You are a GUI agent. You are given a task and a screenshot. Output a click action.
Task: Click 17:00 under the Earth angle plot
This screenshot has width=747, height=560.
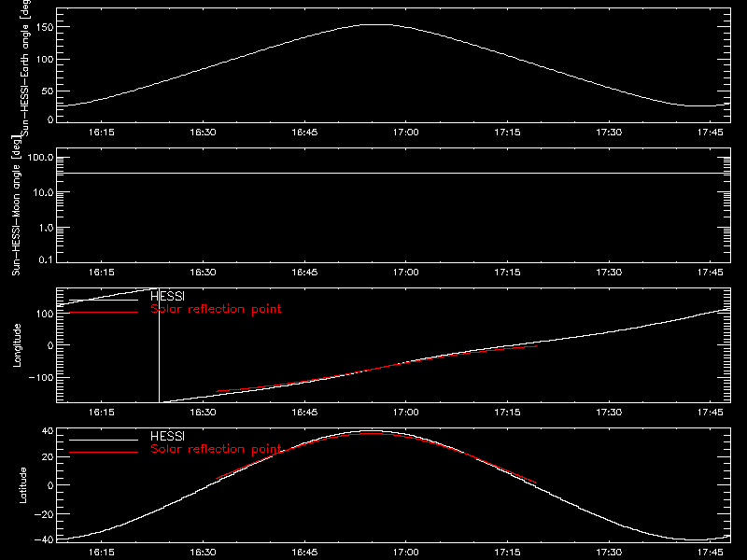(406, 132)
